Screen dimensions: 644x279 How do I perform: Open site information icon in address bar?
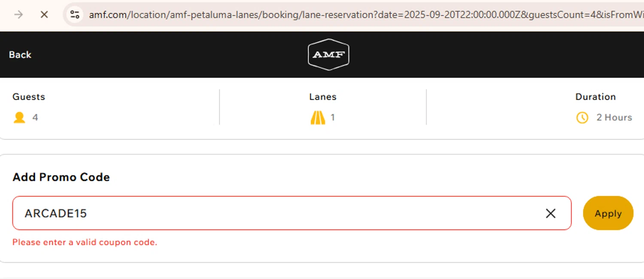tap(75, 15)
